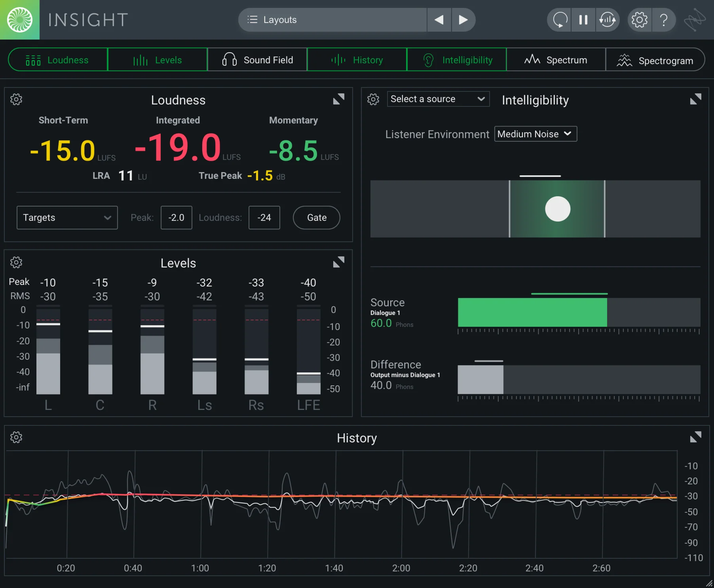The width and height of the screenshot is (714, 588).
Task: Click the next layout arrow button
Action: click(463, 20)
